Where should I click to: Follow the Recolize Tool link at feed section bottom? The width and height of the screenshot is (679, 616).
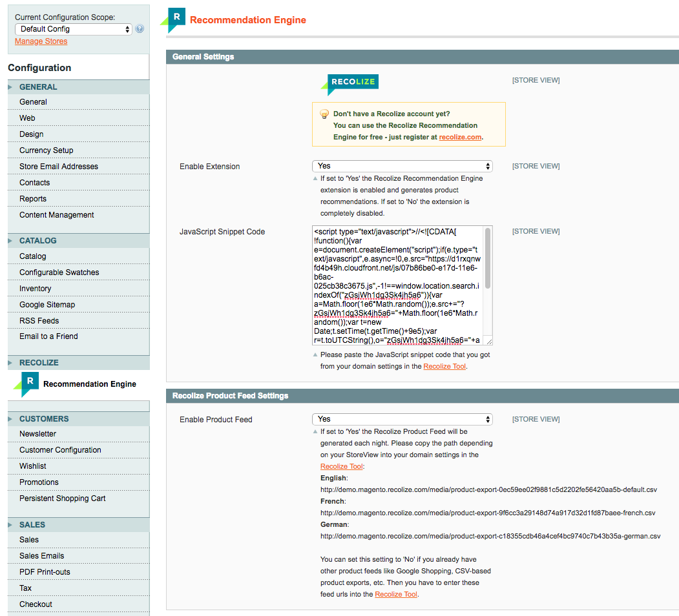(x=396, y=594)
